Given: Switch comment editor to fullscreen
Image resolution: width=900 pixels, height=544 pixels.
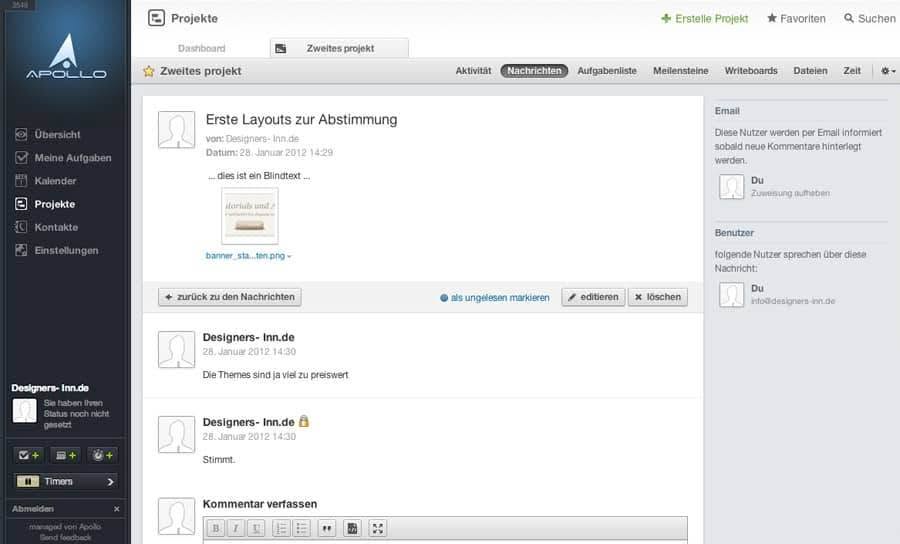Looking at the screenshot, I should point(377,528).
